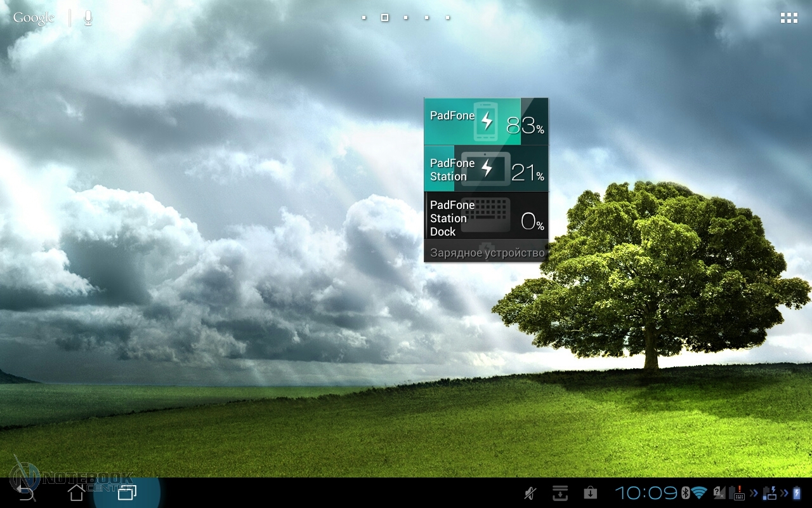Select the PadFone 83% battery row
The image size is (812, 508).
point(486,121)
